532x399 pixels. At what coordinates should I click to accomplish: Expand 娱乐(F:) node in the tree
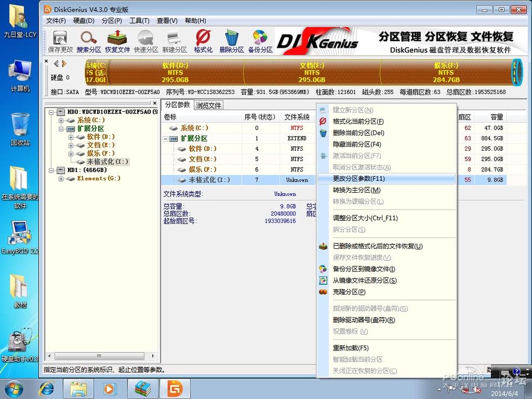[71, 153]
